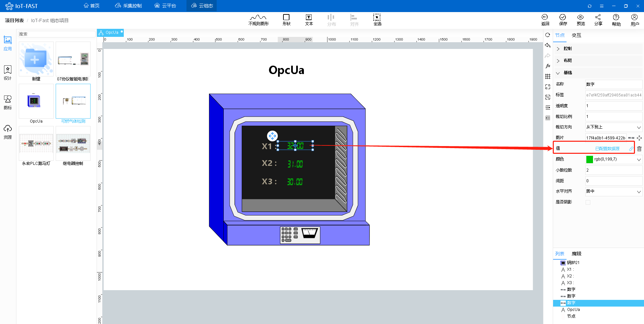The image size is (644, 324).
Task: Click the reload icon in title bar
Action: [590, 6]
